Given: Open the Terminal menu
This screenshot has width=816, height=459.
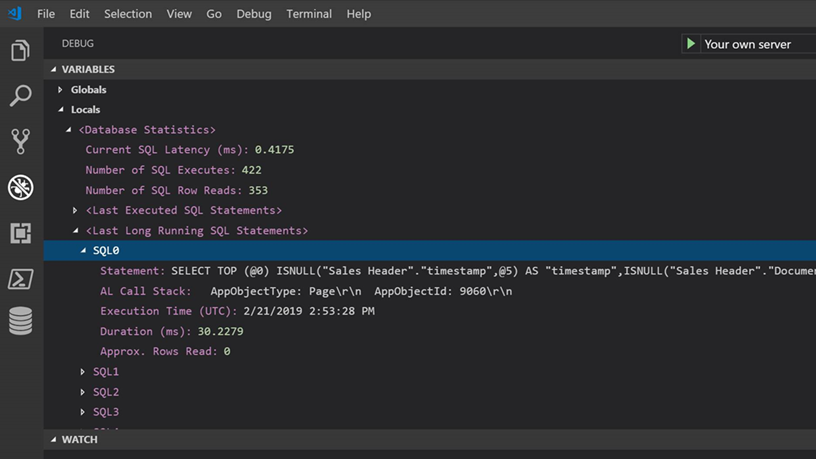Looking at the screenshot, I should pos(309,14).
